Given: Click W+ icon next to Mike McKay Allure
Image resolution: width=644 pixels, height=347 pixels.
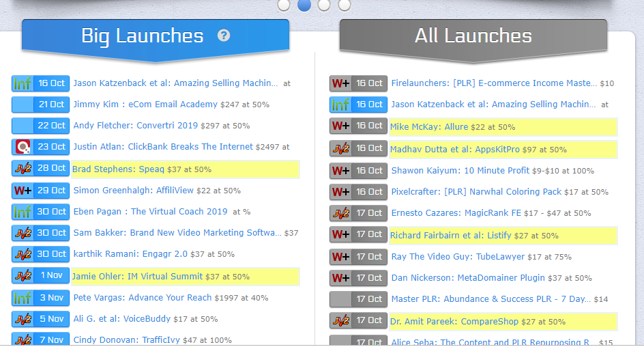Looking at the screenshot, I should coord(340,126).
